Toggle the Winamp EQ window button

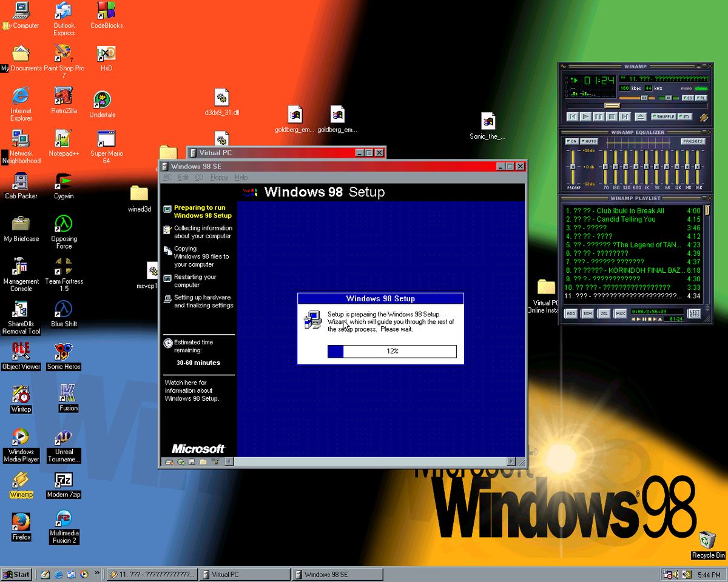click(687, 98)
